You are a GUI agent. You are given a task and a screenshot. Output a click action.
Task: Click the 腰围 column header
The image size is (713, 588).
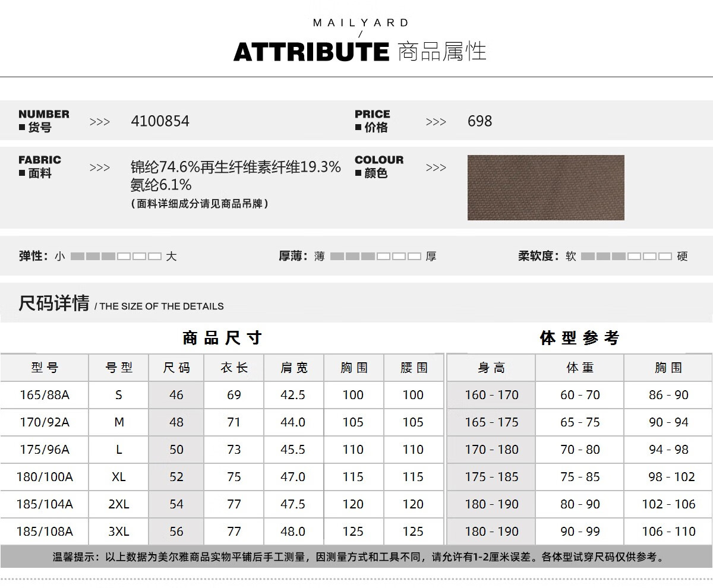(x=414, y=368)
